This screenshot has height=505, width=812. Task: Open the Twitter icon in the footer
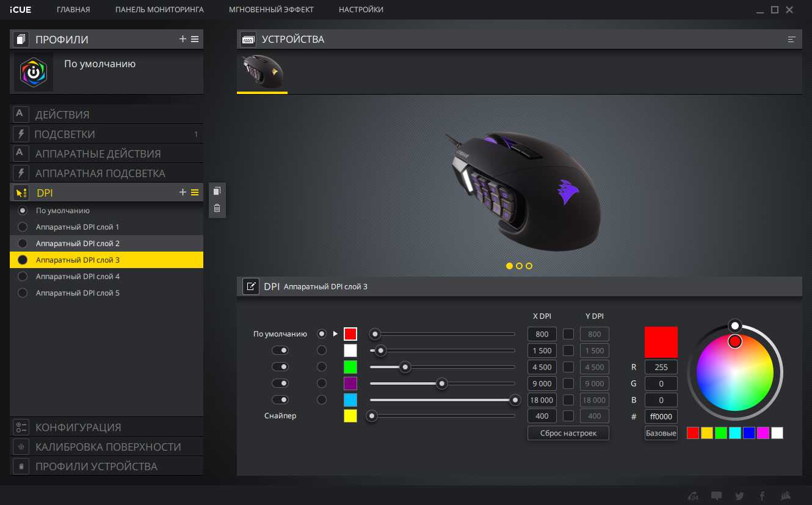(x=739, y=496)
